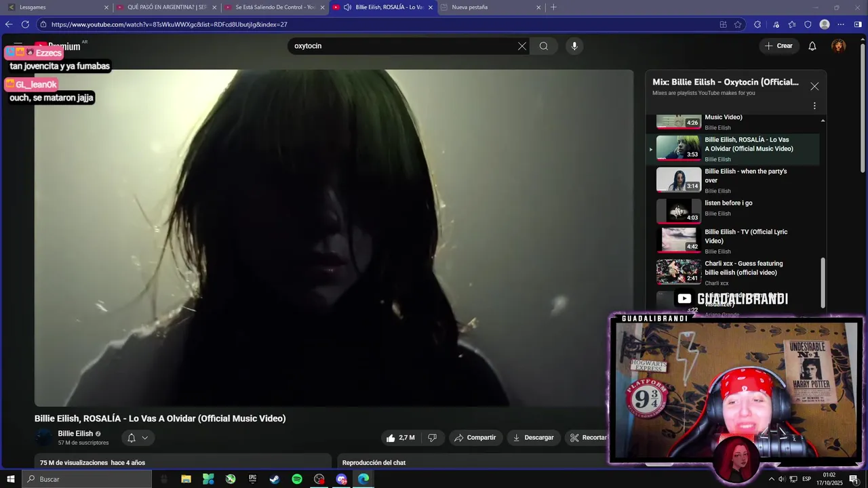Show hidden system tray icons

point(771,479)
